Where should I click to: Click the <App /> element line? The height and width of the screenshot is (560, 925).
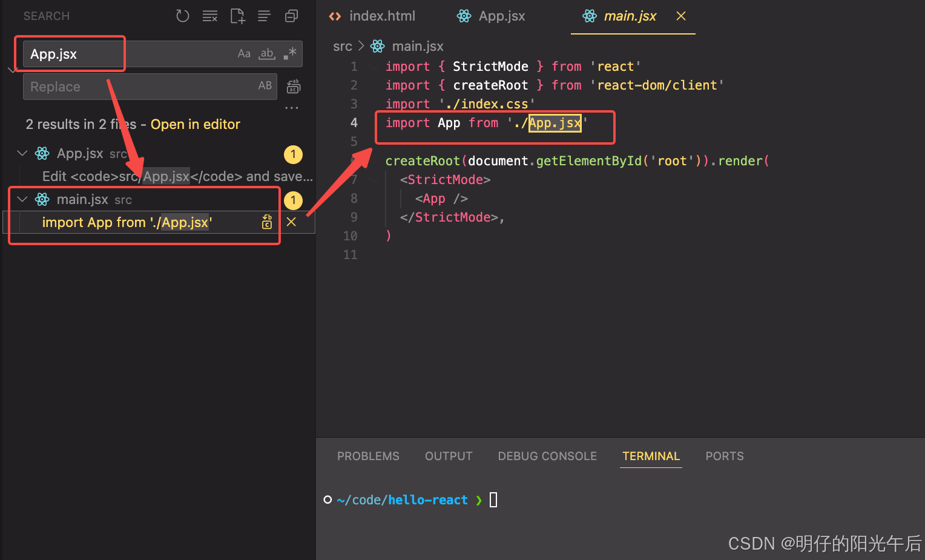pyautogui.click(x=441, y=199)
